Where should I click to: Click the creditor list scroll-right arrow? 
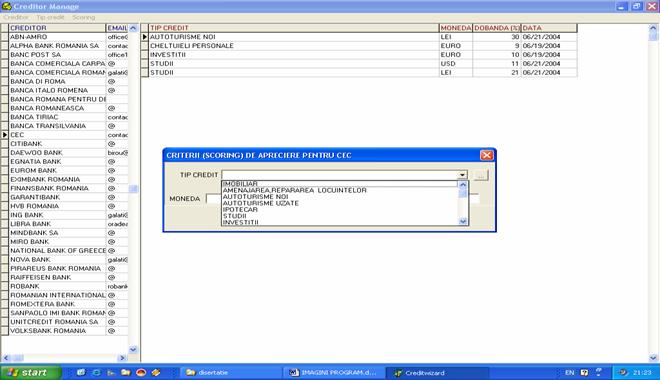coord(122,358)
